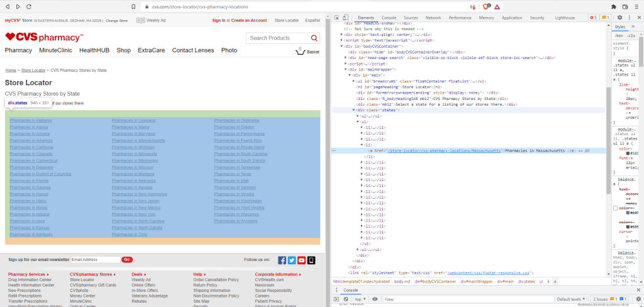Open the Facebook follow icon

click(282, 260)
